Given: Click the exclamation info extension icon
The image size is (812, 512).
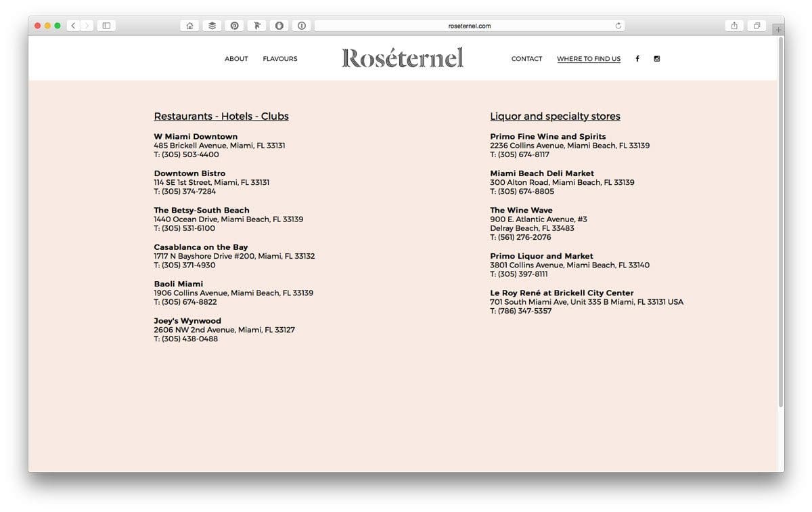Looking at the screenshot, I should point(301,25).
